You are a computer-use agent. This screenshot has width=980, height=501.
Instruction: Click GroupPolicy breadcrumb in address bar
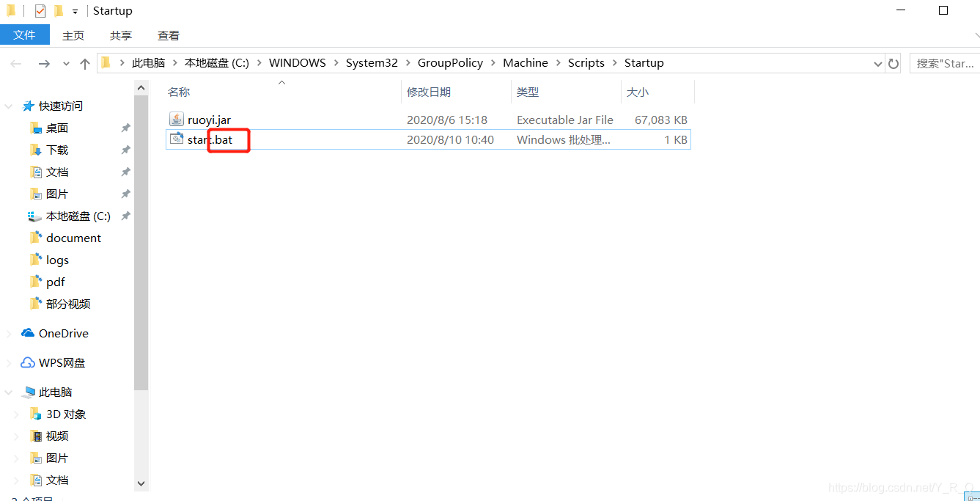click(x=450, y=63)
